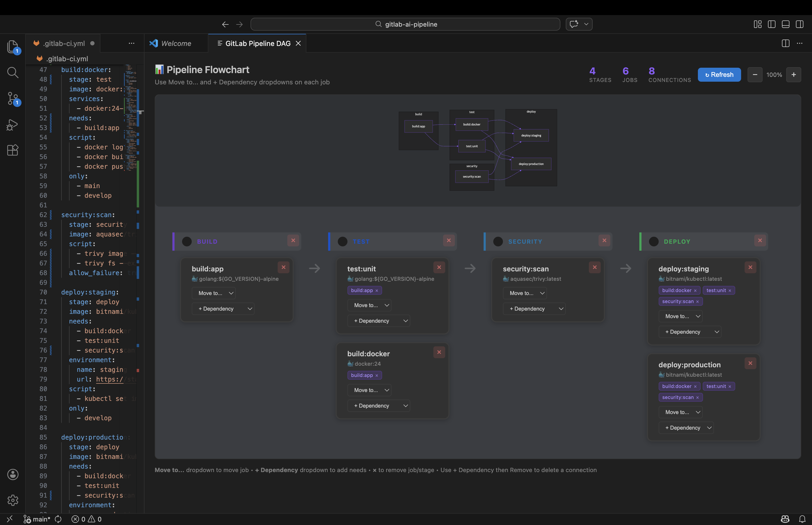The height and width of the screenshot is (525, 812).
Task: Click the zoom in plus button
Action: [793, 75]
